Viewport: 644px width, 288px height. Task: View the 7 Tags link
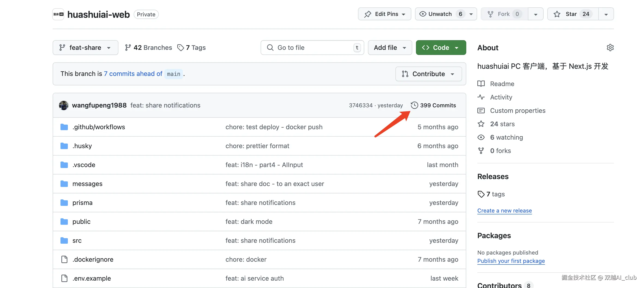[x=191, y=48]
